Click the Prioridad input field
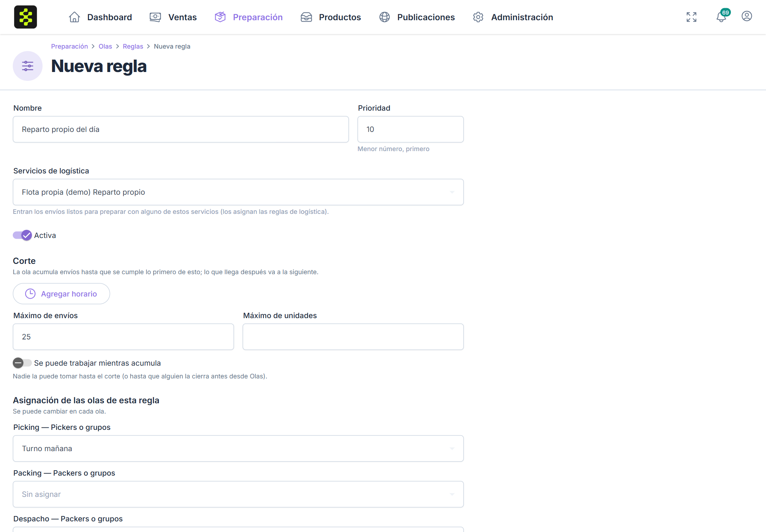Screen dimensions: 766x532 coord(411,129)
